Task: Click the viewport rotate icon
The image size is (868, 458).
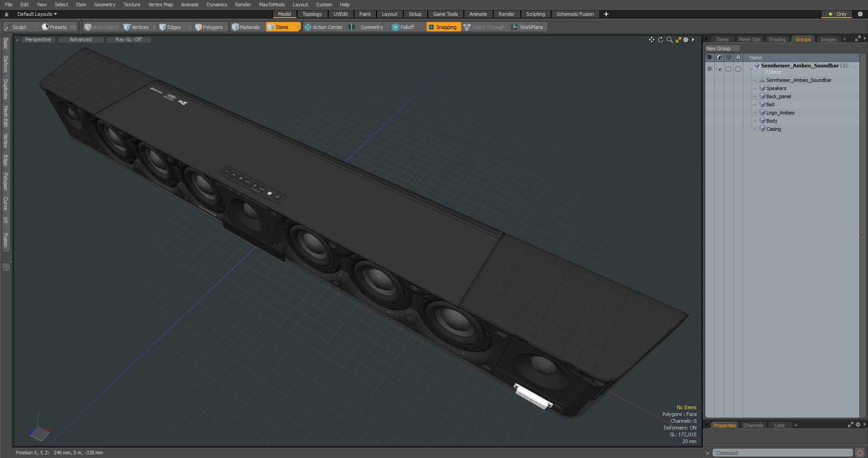Action: (660, 40)
